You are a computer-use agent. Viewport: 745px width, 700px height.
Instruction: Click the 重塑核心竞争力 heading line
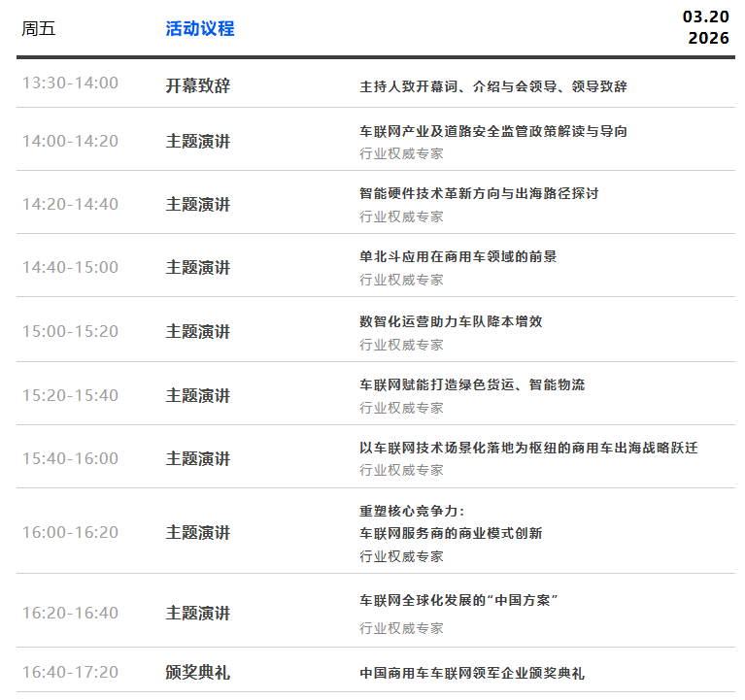[413, 511]
